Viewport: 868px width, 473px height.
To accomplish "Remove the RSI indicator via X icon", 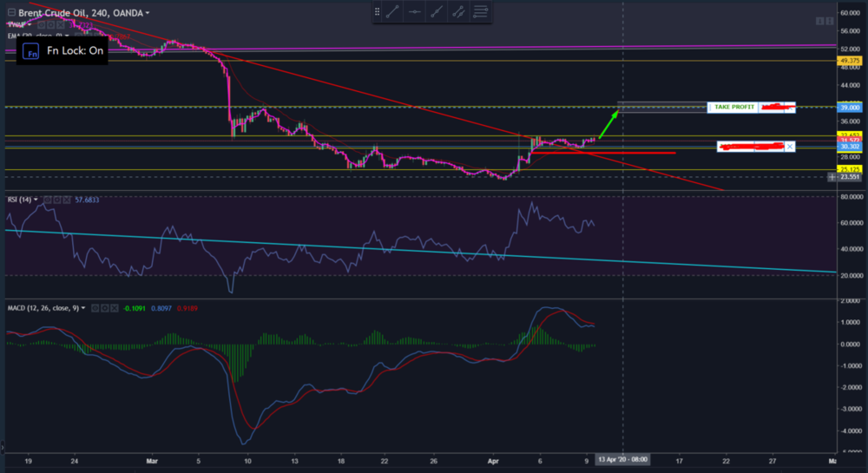I will 65,200.
